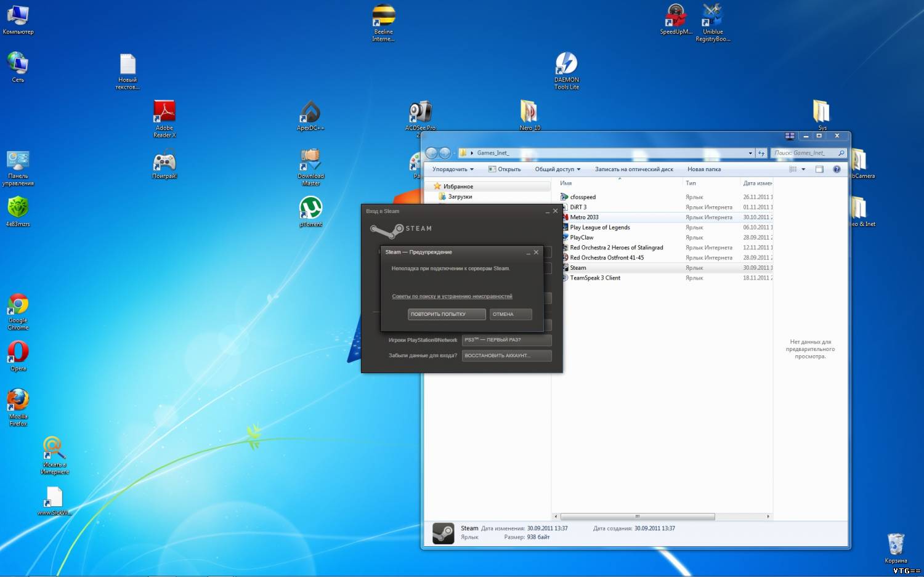Select the cfosspeed shortcut row
This screenshot has width=924, height=577.
[x=665, y=197]
